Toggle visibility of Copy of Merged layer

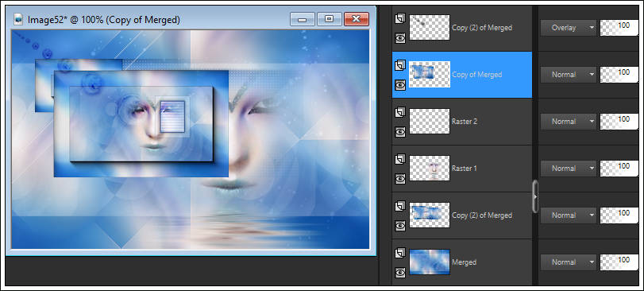point(400,84)
